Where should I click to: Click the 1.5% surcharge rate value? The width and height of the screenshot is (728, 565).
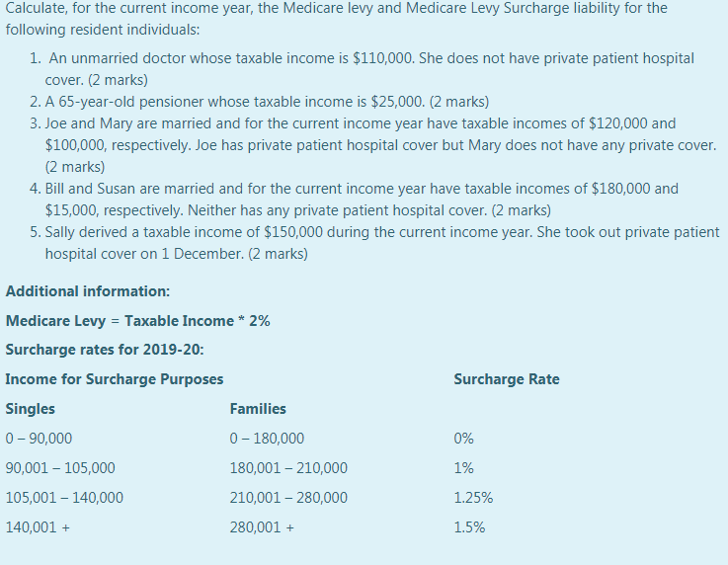tap(469, 527)
